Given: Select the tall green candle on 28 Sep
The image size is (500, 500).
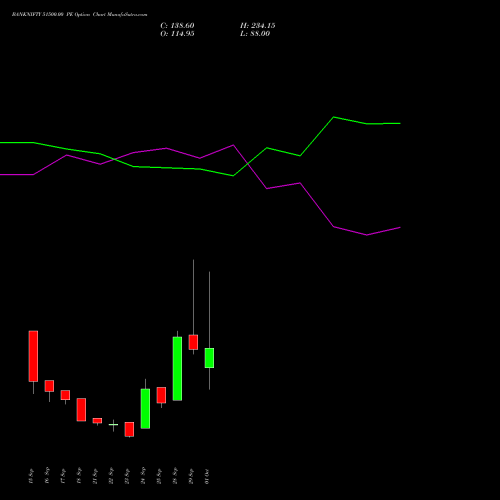Looking at the screenshot, I should click(x=177, y=369).
